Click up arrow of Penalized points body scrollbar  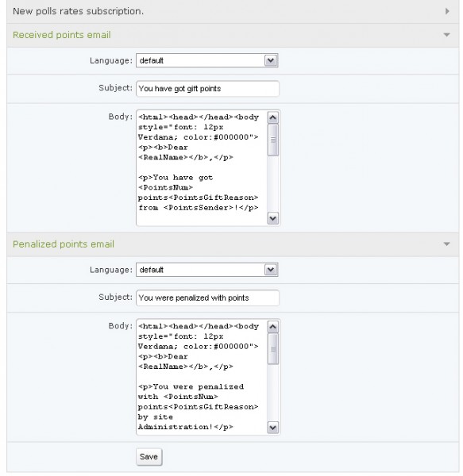pyautogui.click(x=273, y=327)
